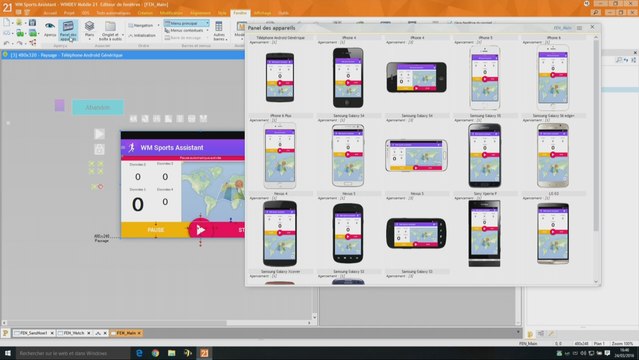Select portrait Samsung Galaxy S4 thumbnail
The width and height of the screenshot is (639, 360).
click(348, 155)
